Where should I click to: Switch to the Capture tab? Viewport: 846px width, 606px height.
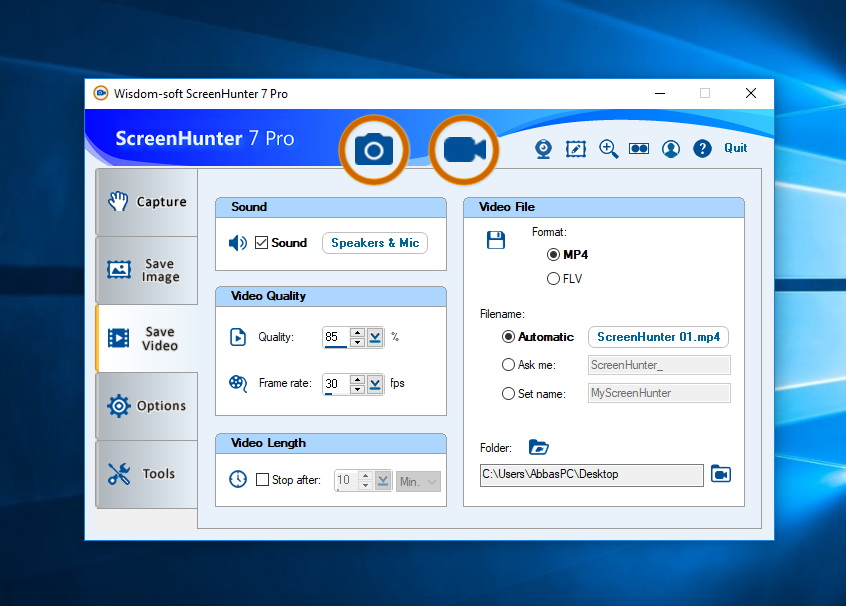click(147, 202)
